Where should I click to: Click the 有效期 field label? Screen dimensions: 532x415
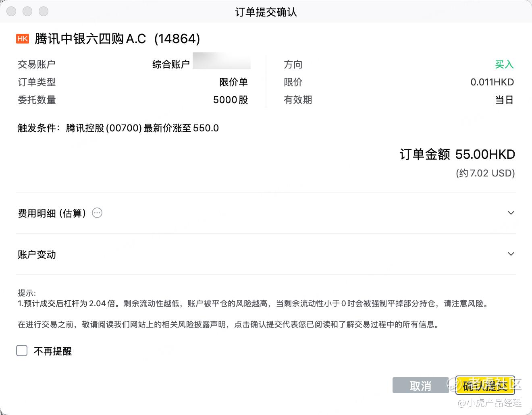tap(298, 100)
